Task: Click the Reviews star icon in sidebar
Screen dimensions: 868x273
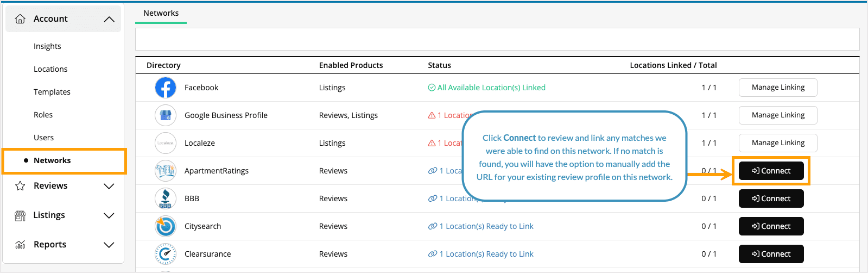Action: pyautogui.click(x=20, y=186)
